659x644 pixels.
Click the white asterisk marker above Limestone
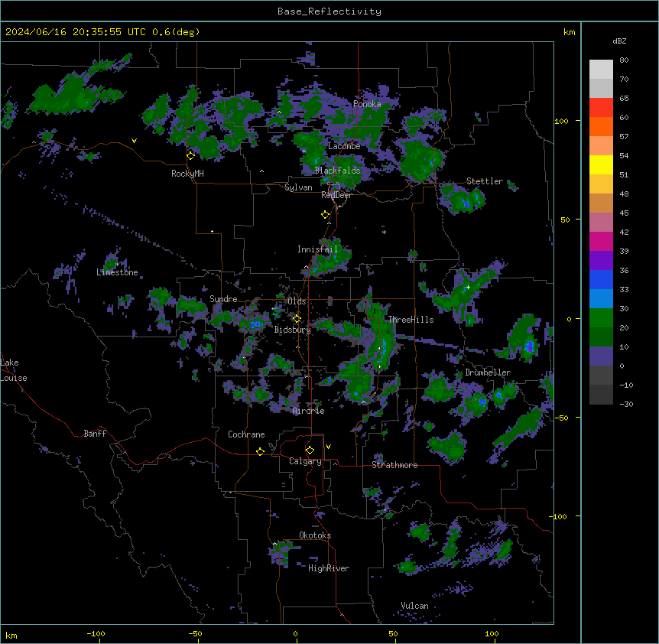point(117,264)
